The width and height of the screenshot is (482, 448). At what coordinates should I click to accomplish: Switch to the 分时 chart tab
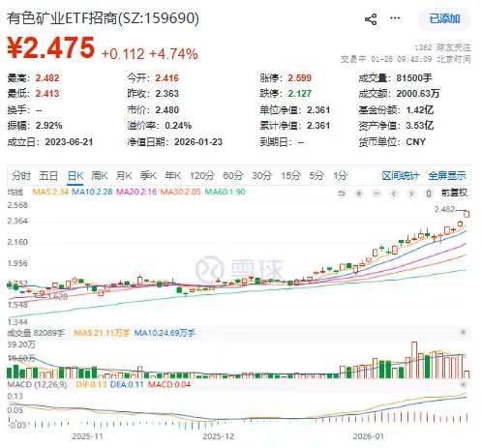click(x=21, y=176)
